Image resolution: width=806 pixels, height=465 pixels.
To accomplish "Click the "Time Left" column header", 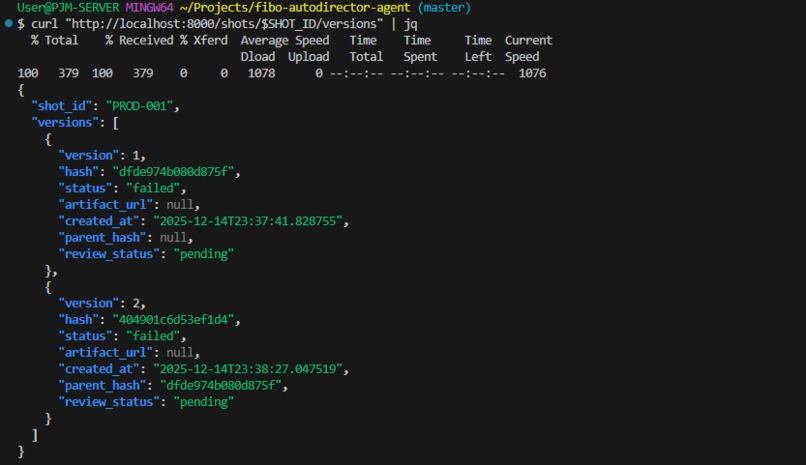I will (x=478, y=48).
